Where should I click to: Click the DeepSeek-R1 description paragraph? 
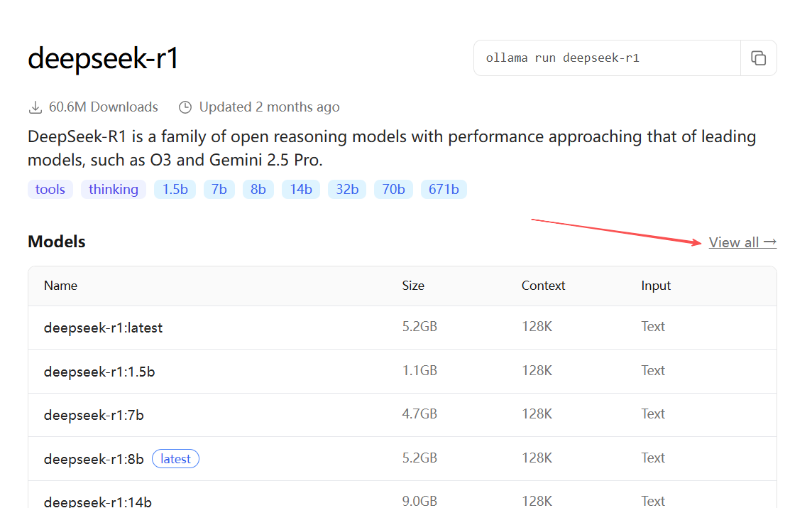[x=392, y=148]
